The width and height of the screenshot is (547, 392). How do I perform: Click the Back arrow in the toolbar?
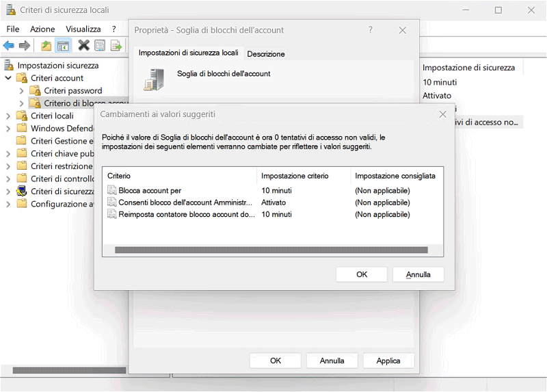point(8,45)
